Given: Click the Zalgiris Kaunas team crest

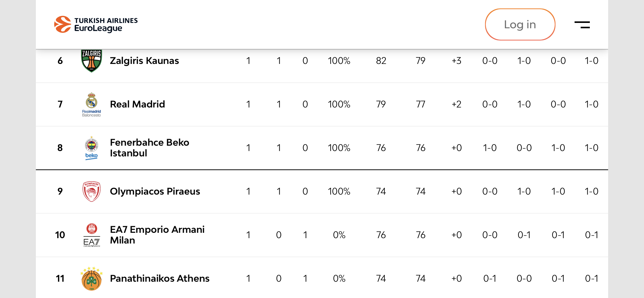Looking at the screenshot, I should click(92, 61).
